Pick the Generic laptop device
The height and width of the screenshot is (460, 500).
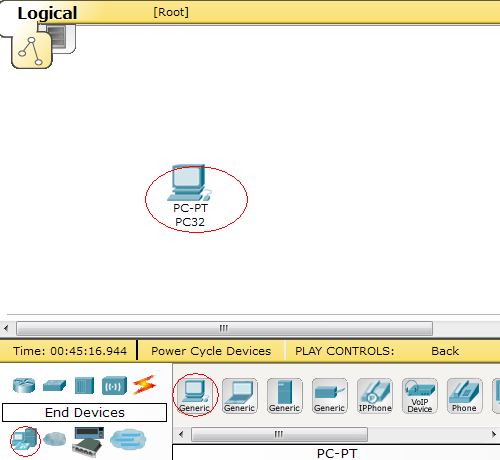(x=240, y=396)
